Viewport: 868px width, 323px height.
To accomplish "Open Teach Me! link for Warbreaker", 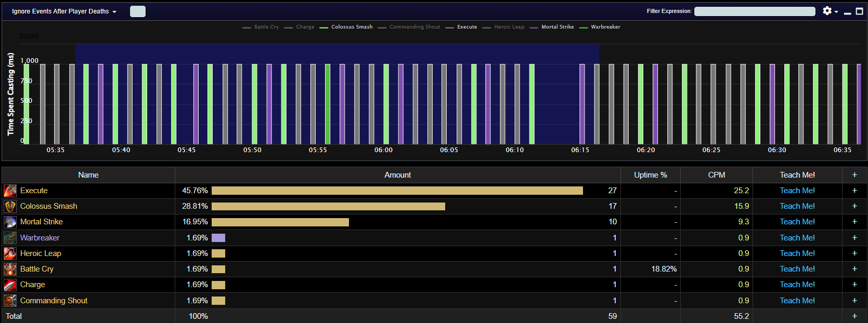I will click(797, 238).
